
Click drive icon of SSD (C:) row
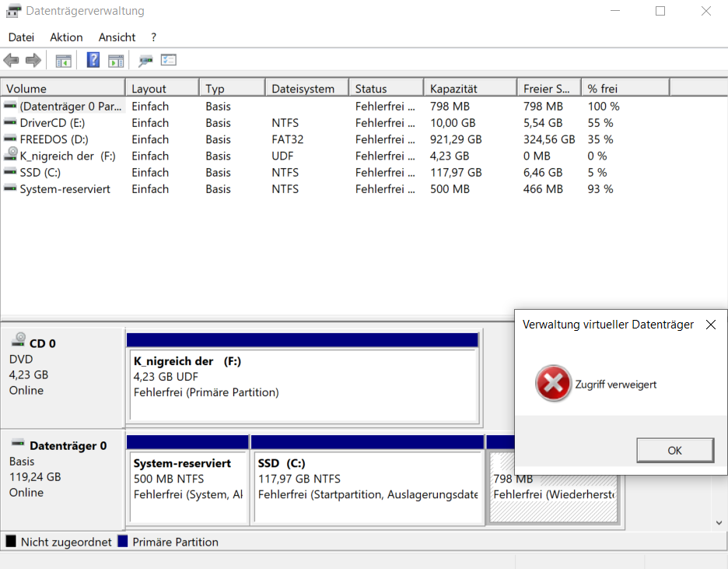(x=10, y=172)
